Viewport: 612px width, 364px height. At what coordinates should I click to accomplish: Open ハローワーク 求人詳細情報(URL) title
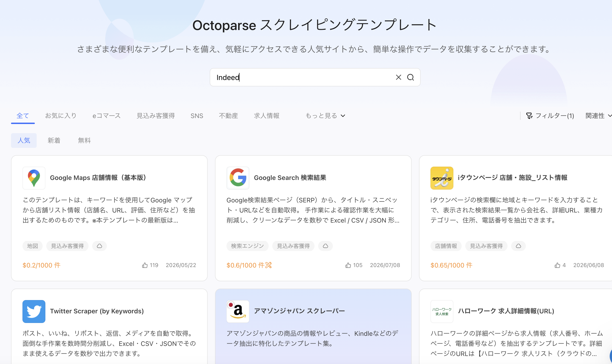[506, 311]
